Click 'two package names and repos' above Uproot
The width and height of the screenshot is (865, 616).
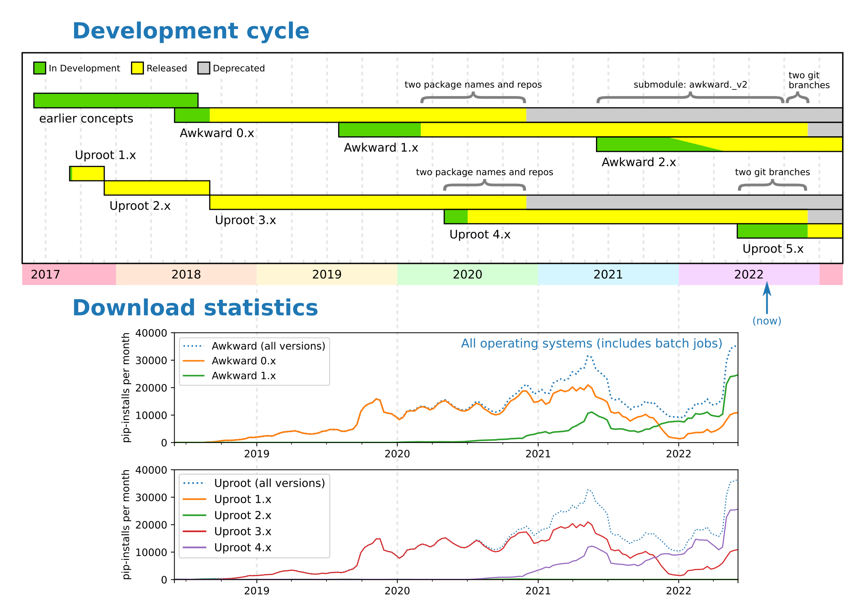[484, 172]
